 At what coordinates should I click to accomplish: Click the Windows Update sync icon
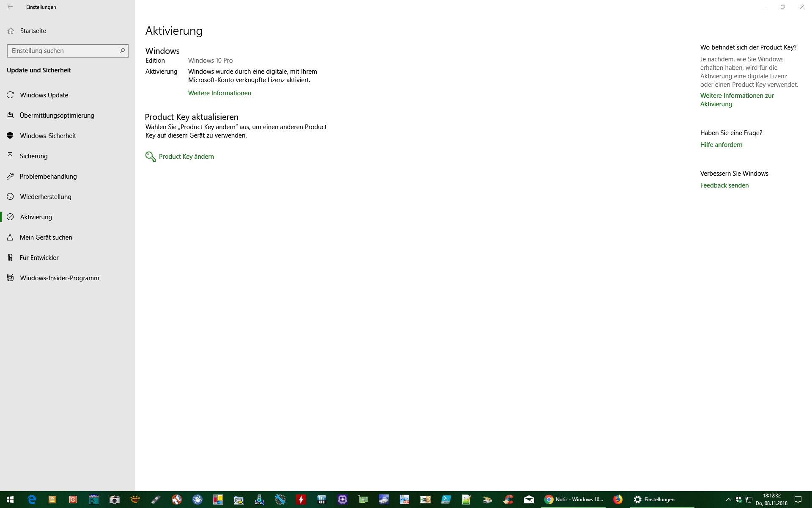[x=11, y=95]
